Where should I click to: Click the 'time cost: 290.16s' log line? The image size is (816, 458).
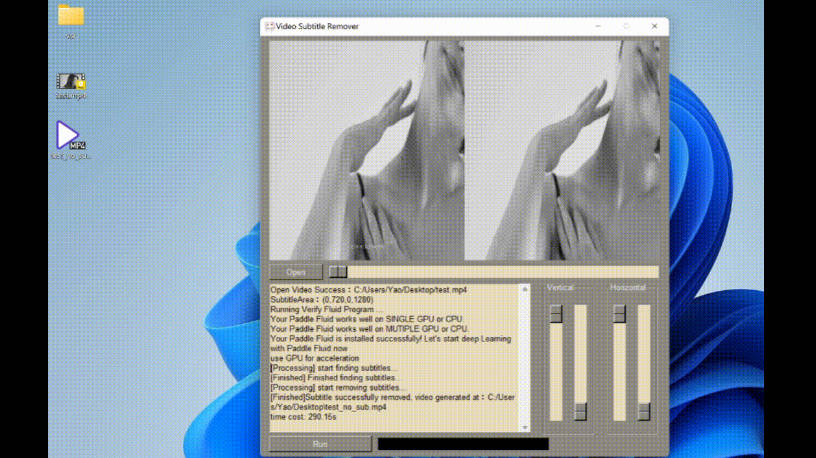click(303, 417)
